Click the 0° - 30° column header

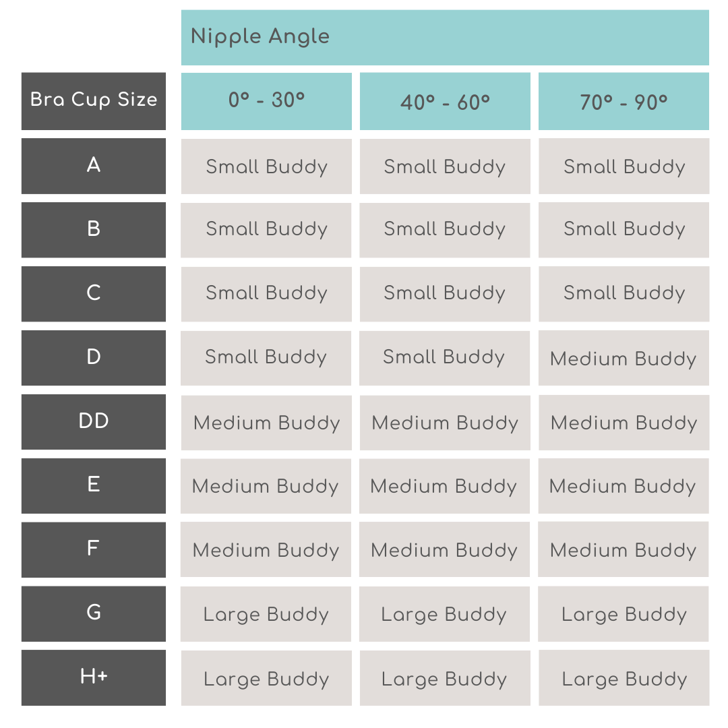click(266, 101)
